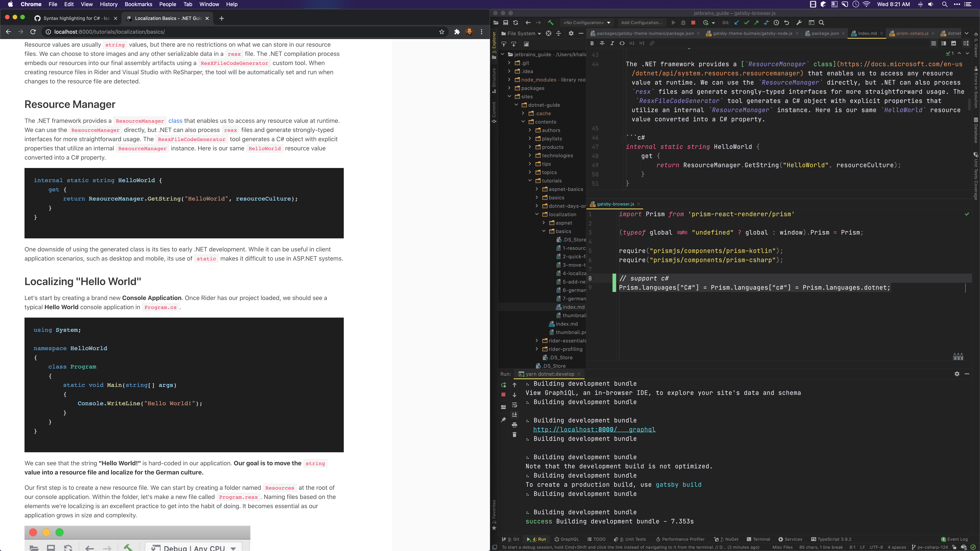The height and width of the screenshot is (551, 980).
Task: Toggle scroll-to-end in run console
Action: (515, 414)
